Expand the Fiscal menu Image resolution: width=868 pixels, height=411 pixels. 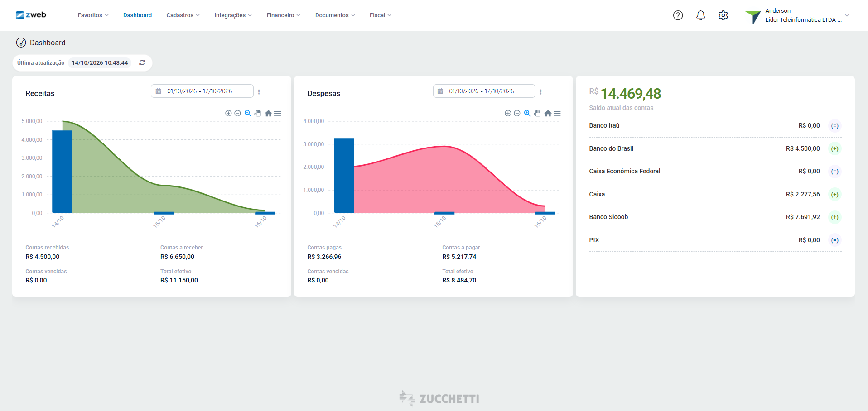pyautogui.click(x=381, y=15)
